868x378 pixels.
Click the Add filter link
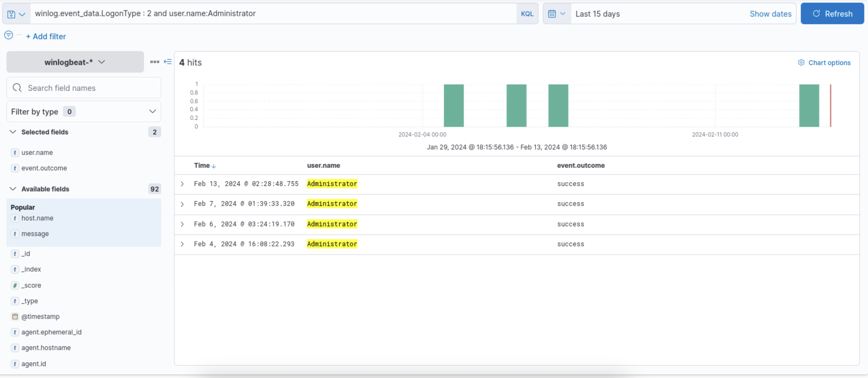coord(46,36)
